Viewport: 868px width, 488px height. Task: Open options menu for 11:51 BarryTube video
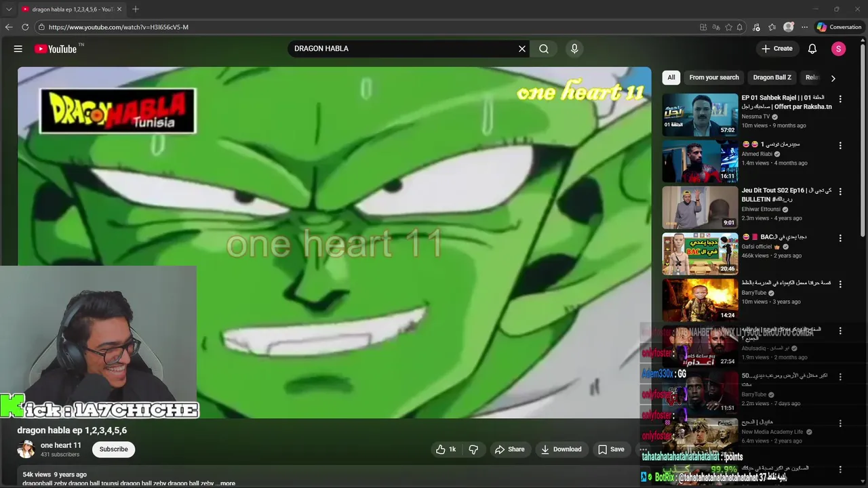tap(840, 376)
